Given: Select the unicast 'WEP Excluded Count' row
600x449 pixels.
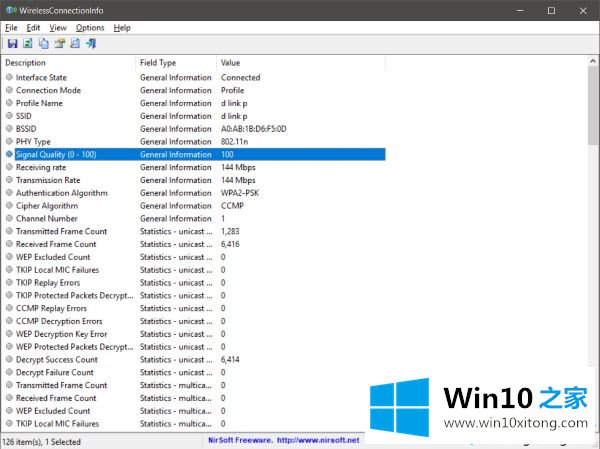Looking at the screenshot, I should 194,257.
